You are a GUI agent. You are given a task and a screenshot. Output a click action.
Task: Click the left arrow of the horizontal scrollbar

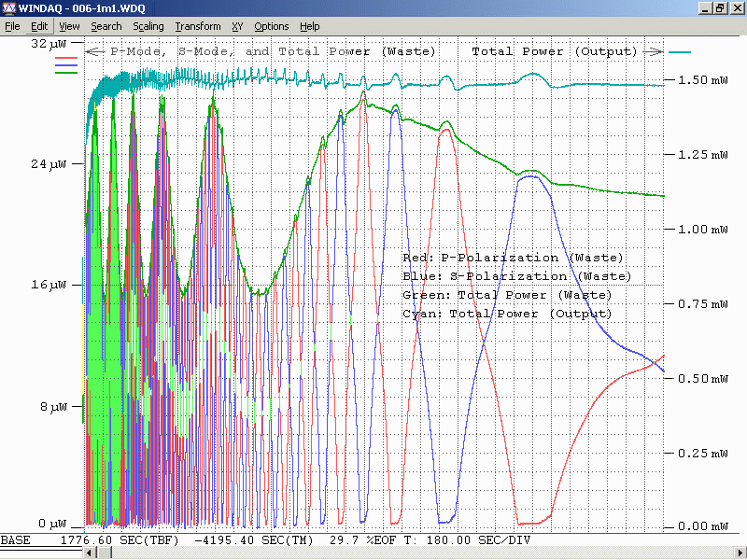click(x=90, y=553)
